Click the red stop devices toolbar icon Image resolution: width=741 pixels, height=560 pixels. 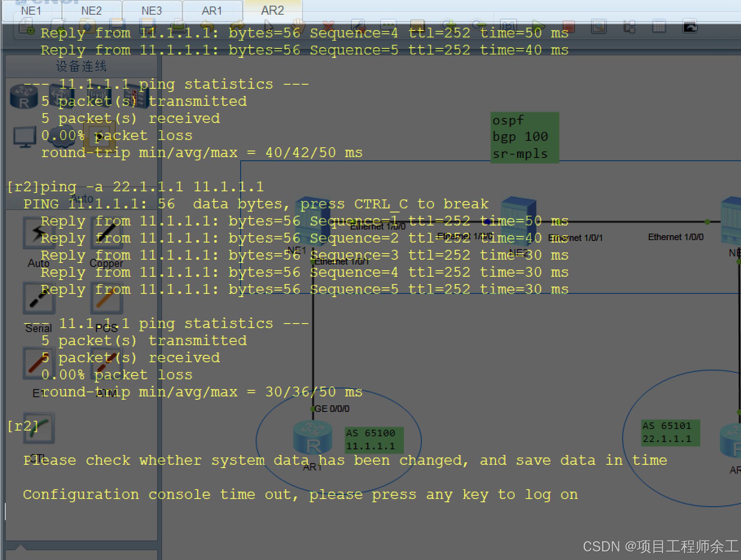coord(569,26)
